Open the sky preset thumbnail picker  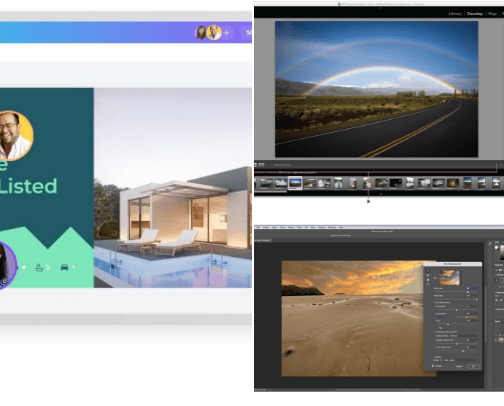pos(449,278)
